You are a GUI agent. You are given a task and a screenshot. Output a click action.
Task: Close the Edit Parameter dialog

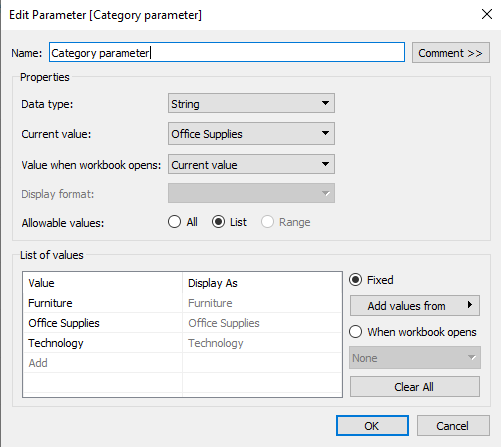(487, 14)
